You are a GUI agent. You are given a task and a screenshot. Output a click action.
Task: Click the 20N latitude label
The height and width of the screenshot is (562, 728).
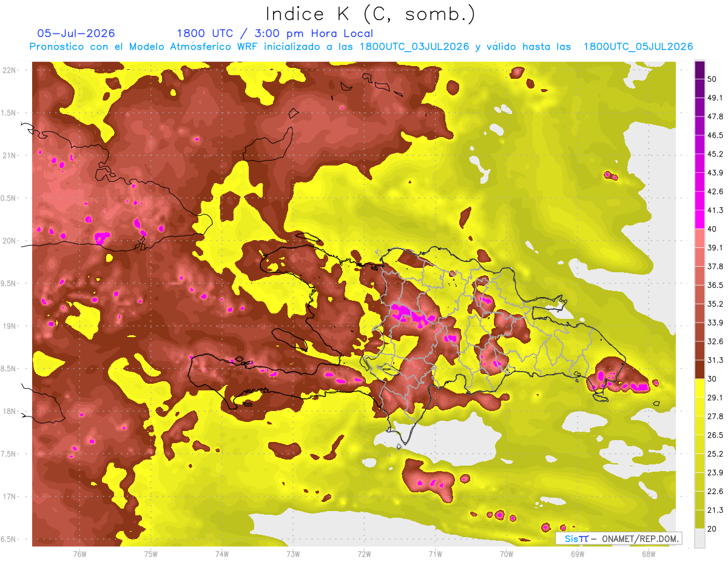9,241
